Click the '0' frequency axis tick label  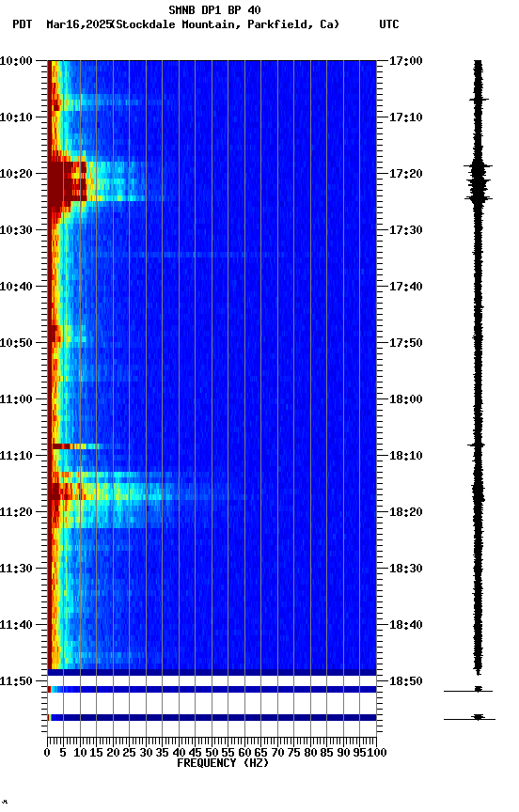pyautogui.click(x=48, y=754)
